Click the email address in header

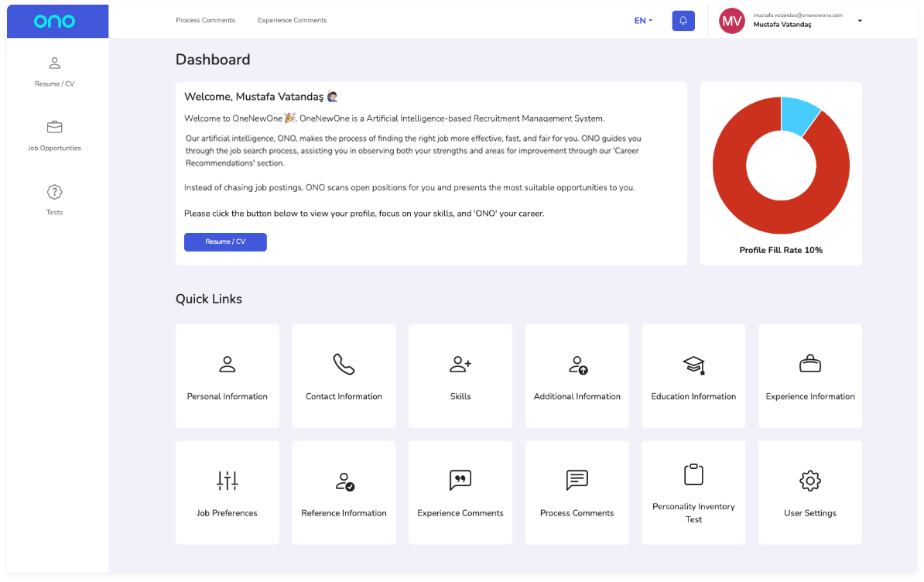click(797, 15)
